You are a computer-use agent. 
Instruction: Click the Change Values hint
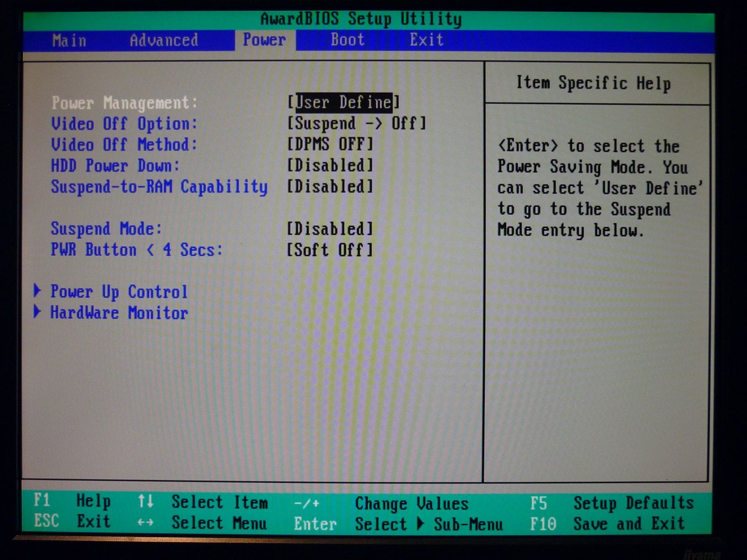[381, 504]
